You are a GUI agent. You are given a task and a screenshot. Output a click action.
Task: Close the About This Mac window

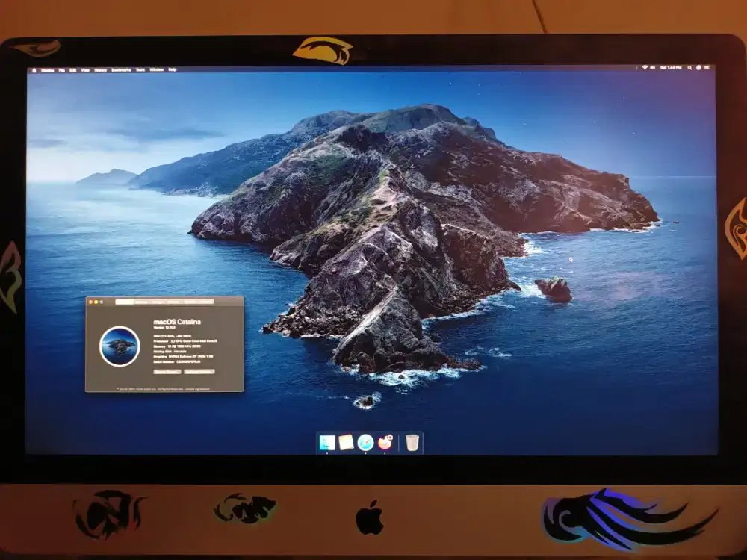(90, 302)
